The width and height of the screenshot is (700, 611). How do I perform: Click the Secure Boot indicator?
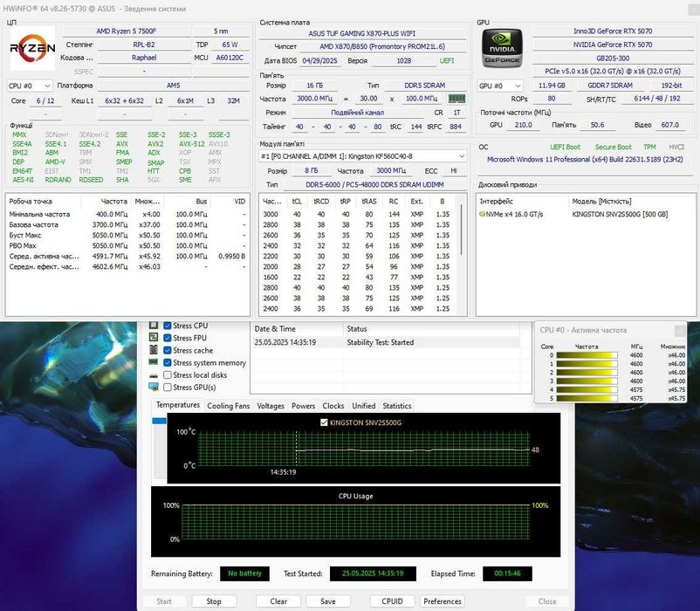click(x=613, y=147)
